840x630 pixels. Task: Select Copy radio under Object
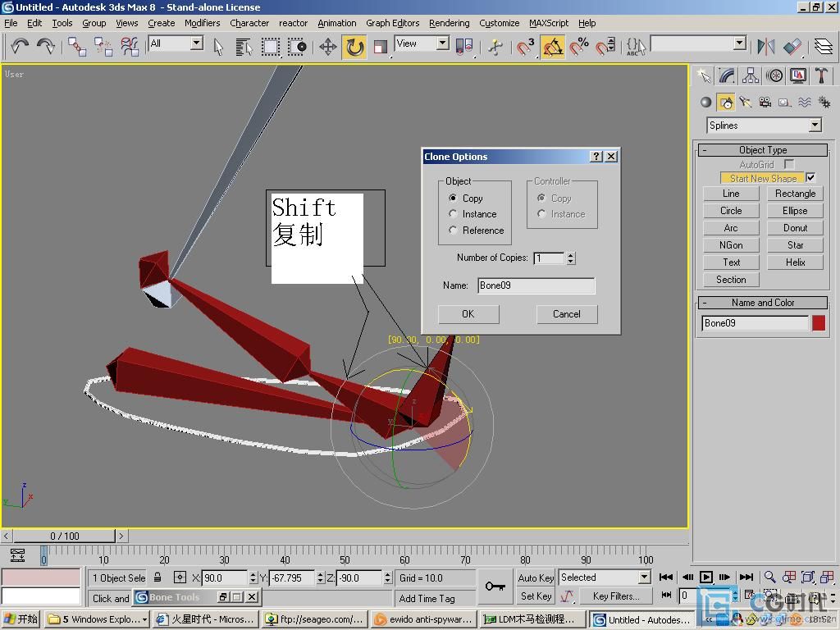click(x=453, y=198)
